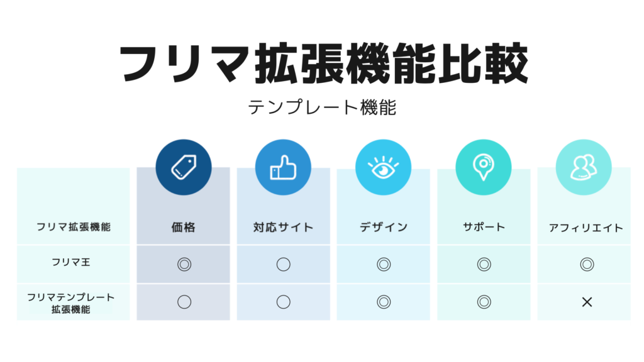Click the map pin support icon
644x362 pixels.
483,167
